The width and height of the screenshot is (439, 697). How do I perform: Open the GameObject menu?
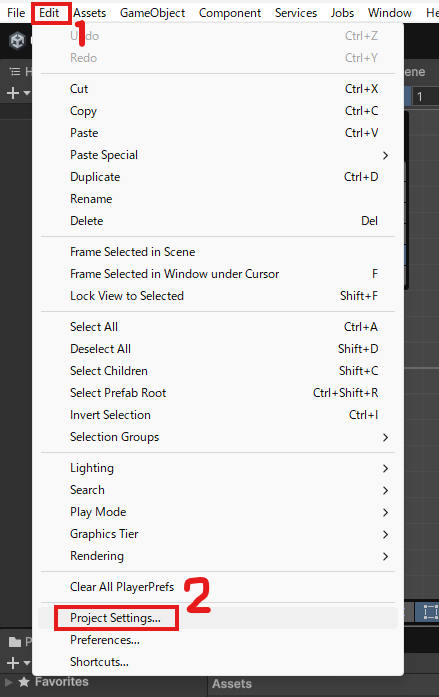[152, 13]
